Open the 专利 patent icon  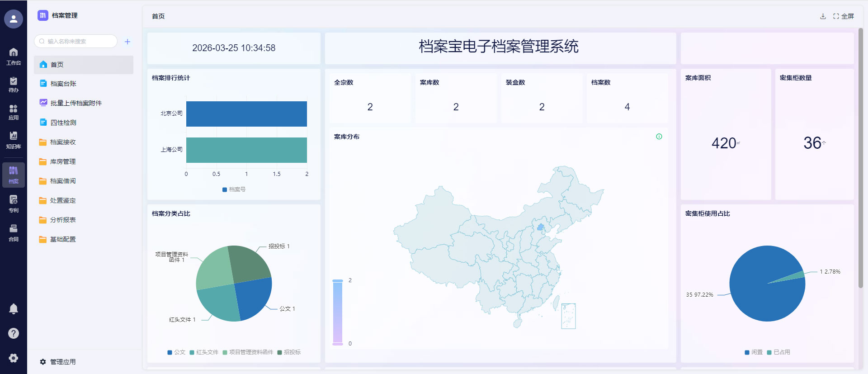pos(14,204)
